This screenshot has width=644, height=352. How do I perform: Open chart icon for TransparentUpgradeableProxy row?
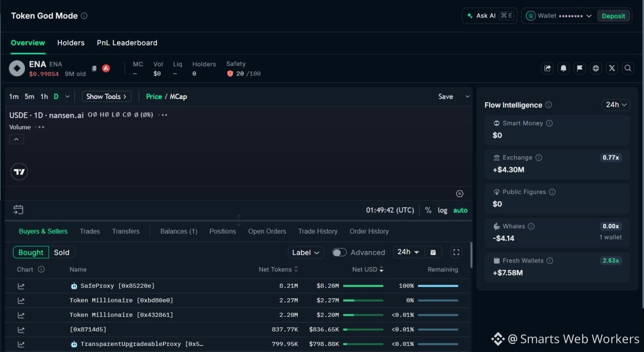coord(21,344)
